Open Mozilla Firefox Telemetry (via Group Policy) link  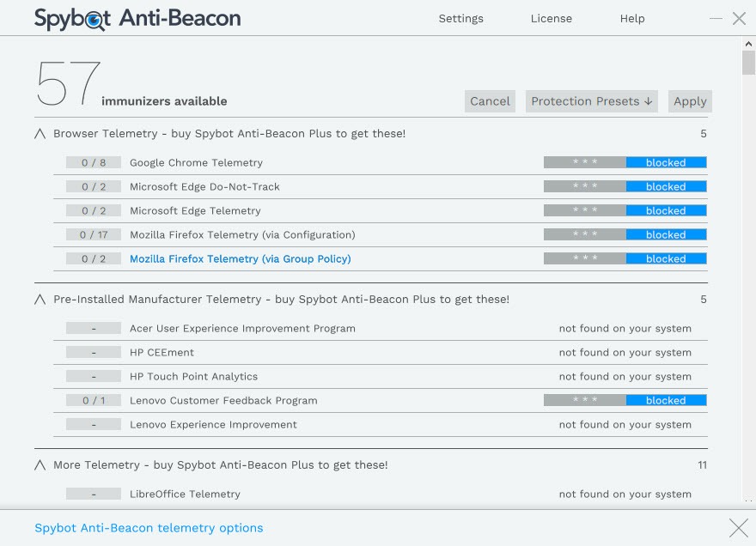pos(240,258)
